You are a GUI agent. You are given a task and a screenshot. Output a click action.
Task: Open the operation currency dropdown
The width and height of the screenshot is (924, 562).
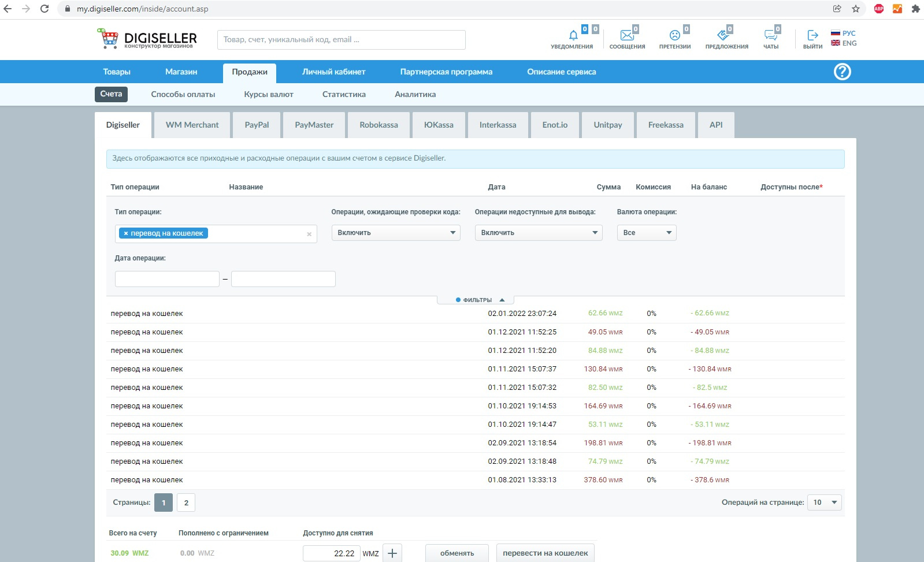pyautogui.click(x=646, y=233)
